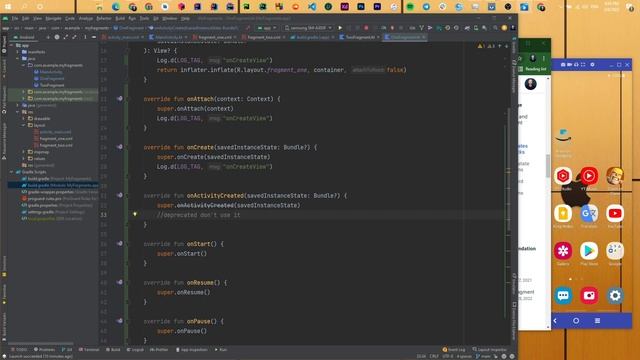Image resolution: width=640 pixels, height=360 pixels.
Task: Click the Windows Start button
Action: tap(8, 7)
